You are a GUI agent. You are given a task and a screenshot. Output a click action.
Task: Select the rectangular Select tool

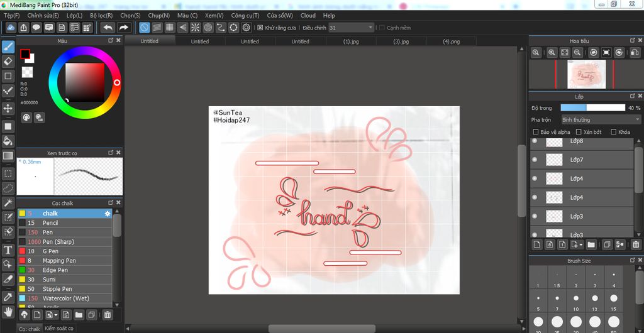tap(8, 173)
